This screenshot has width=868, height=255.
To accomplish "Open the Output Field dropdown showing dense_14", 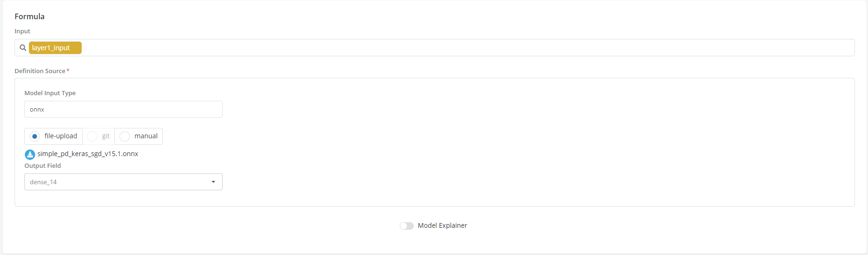I will (x=117, y=182).
